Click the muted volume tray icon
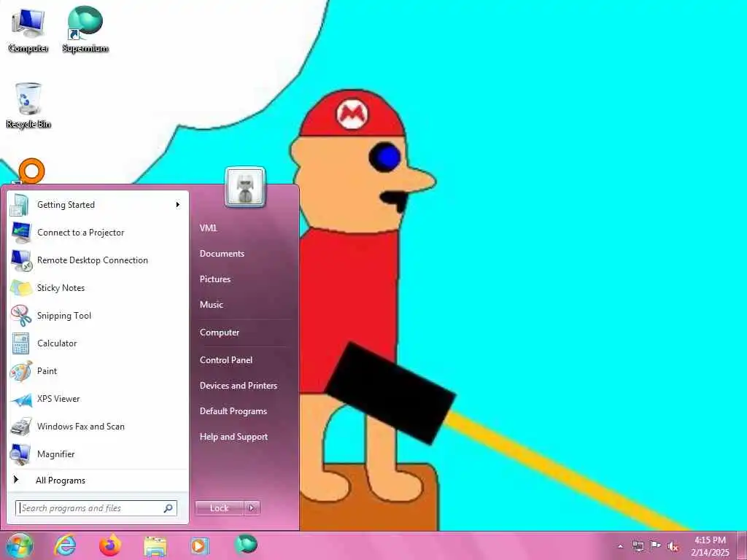 tap(673, 546)
